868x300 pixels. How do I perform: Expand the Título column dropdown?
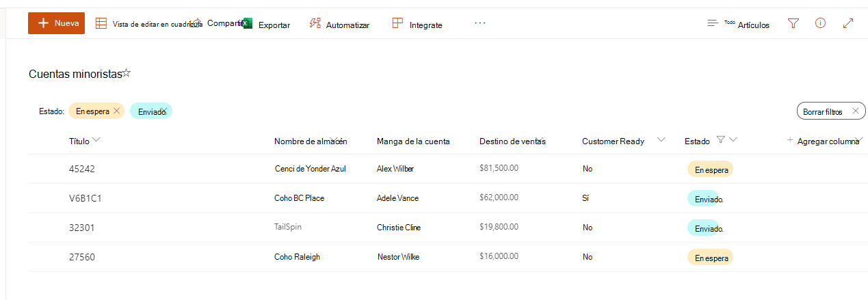[96, 140]
